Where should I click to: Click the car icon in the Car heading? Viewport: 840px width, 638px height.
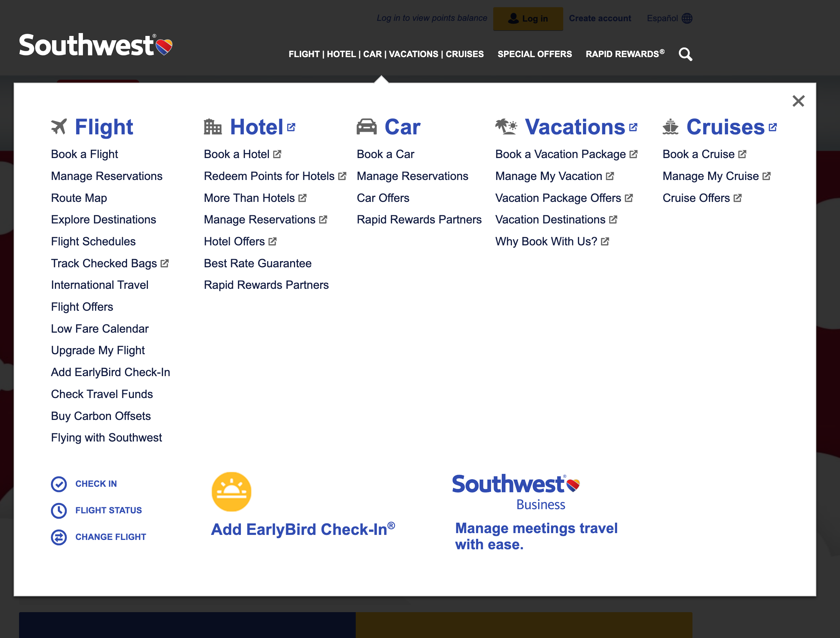(366, 127)
